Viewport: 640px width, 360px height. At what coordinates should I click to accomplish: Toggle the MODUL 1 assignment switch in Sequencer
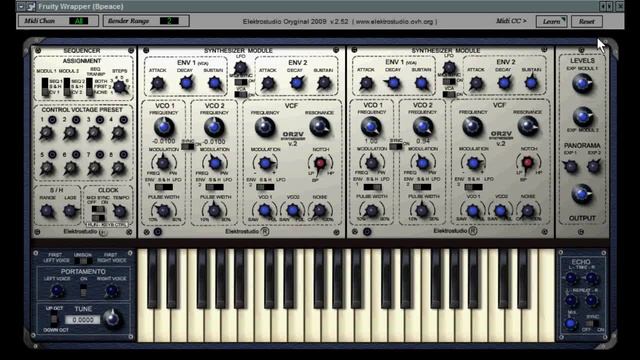point(45,87)
